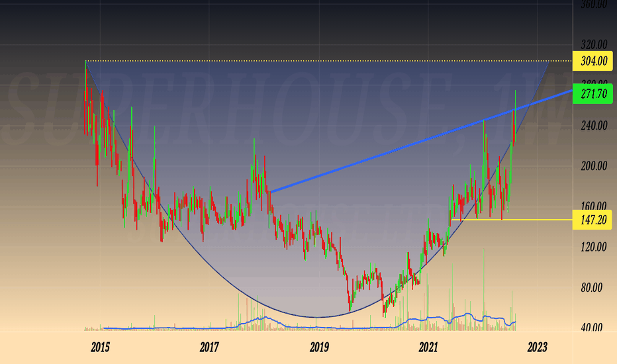Click the 147.20 yellow support price label
Viewport: 617px width, 364px height.
pyautogui.click(x=593, y=220)
